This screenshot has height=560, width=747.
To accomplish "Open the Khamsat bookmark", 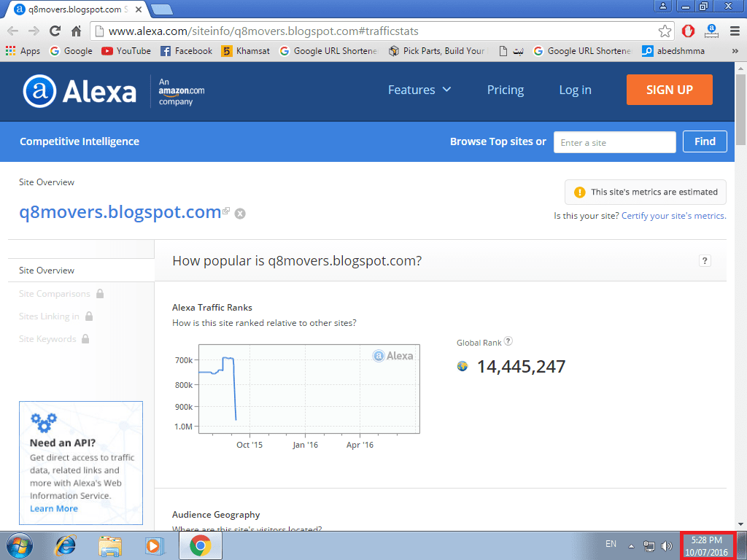I will (x=246, y=51).
